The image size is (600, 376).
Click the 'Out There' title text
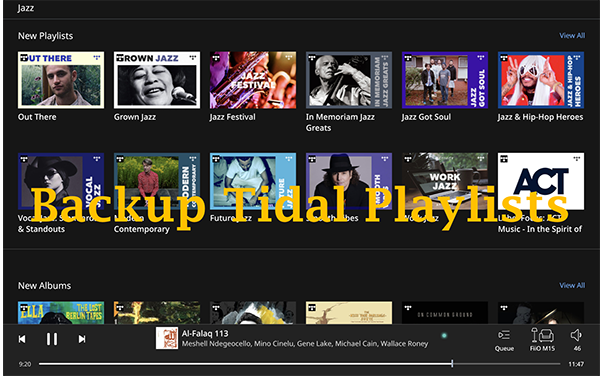(x=37, y=117)
